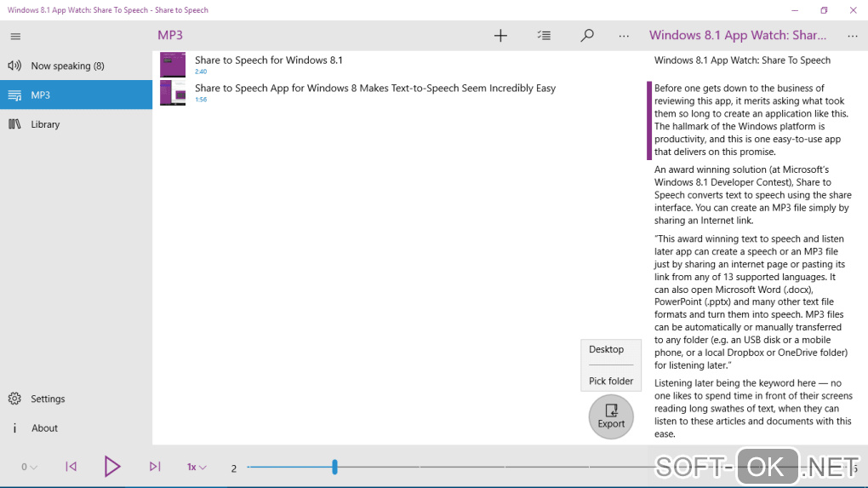Screen dimensions: 868x488
Task: Click the Now speaking speaker icon
Action: pyautogui.click(x=14, y=66)
